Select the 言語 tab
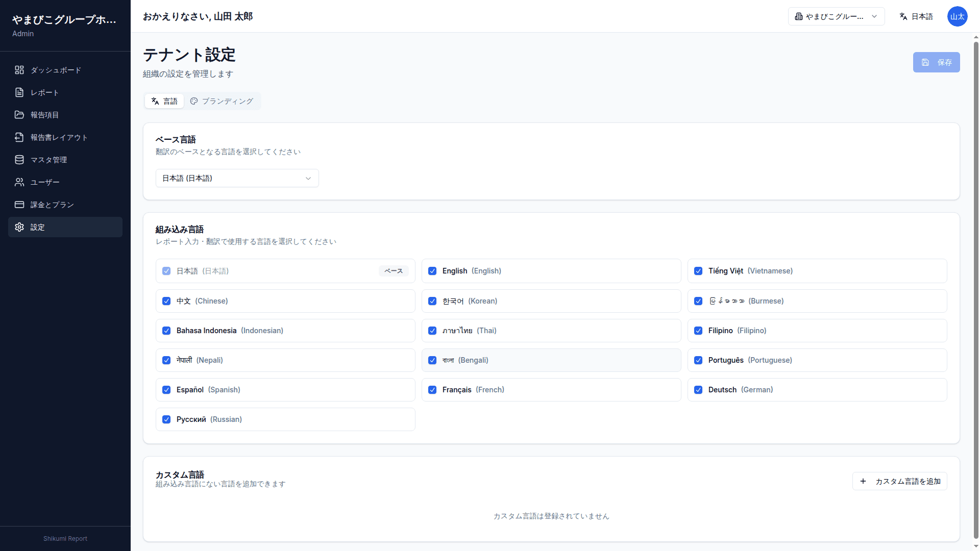Image resolution: width=980 pixels, height=551 pixels. click(x=164, y=101)
